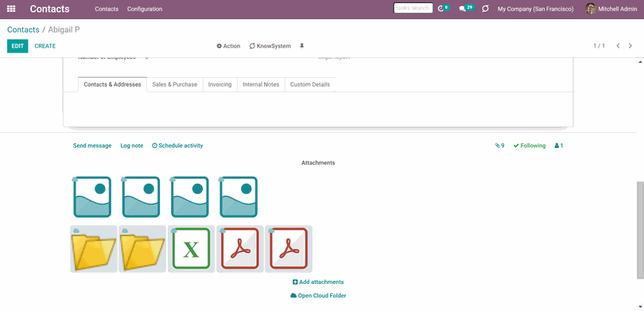
Task: Focus the tasks search input field
Action: tap(413, 8)
